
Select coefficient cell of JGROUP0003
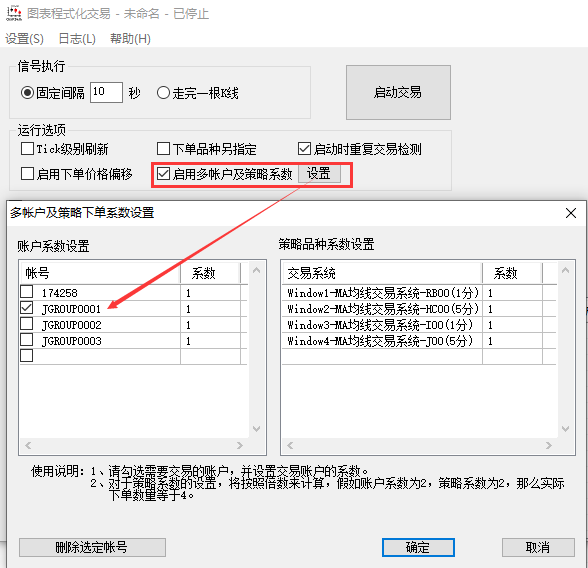click(x=210, y=341)
